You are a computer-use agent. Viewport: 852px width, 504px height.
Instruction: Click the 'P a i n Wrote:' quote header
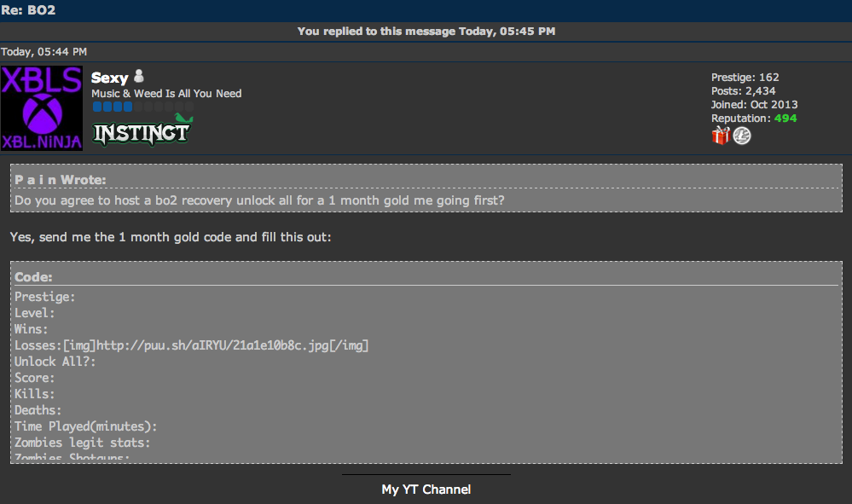click(61, 180)
